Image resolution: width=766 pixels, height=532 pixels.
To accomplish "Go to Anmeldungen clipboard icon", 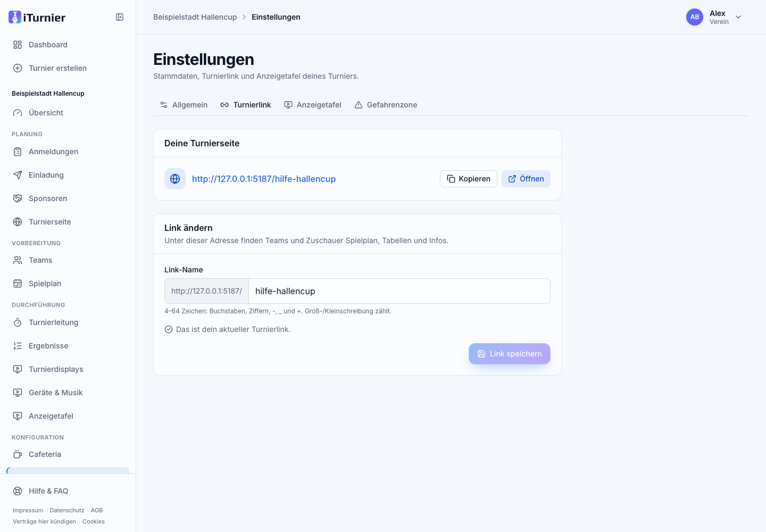I will tap(18, 152).
